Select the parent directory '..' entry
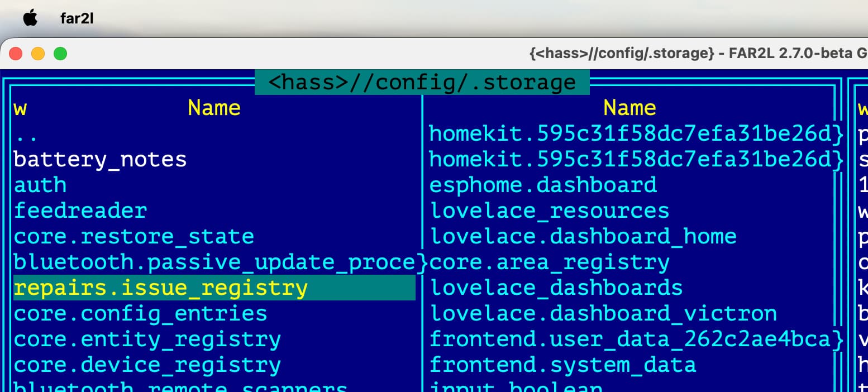The image size is (868, 392). click(x=26, y=134)
